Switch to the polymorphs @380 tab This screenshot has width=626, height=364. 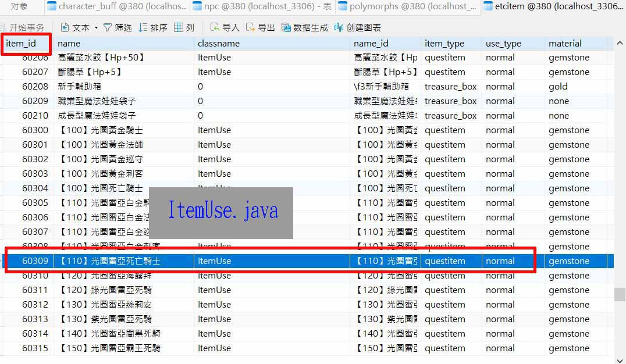point(407,6)
